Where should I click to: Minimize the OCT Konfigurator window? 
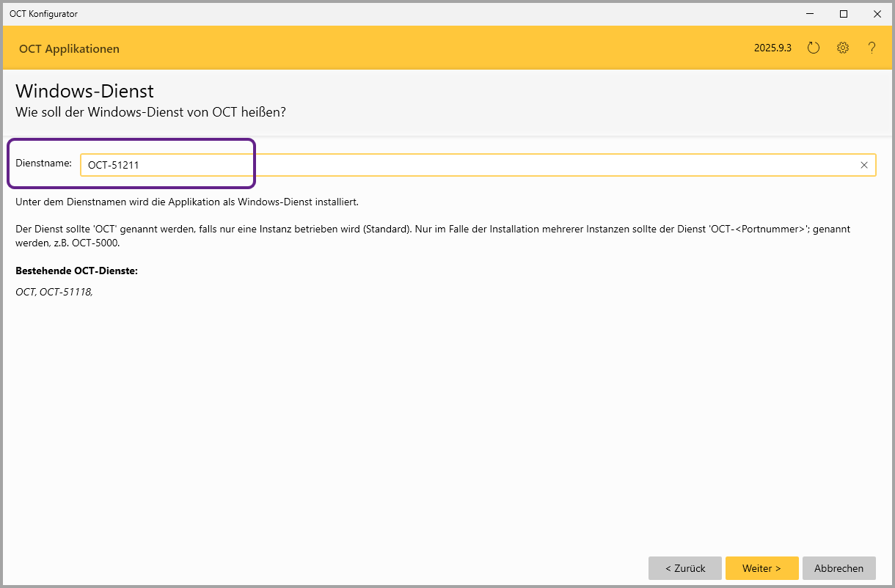tap(810, 13)
